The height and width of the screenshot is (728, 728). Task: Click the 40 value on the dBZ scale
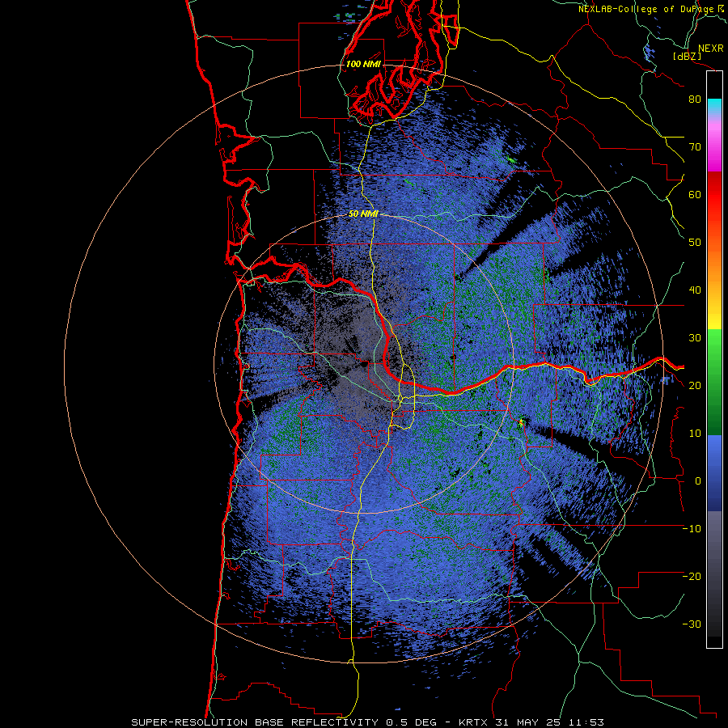(x=695, y=290)
